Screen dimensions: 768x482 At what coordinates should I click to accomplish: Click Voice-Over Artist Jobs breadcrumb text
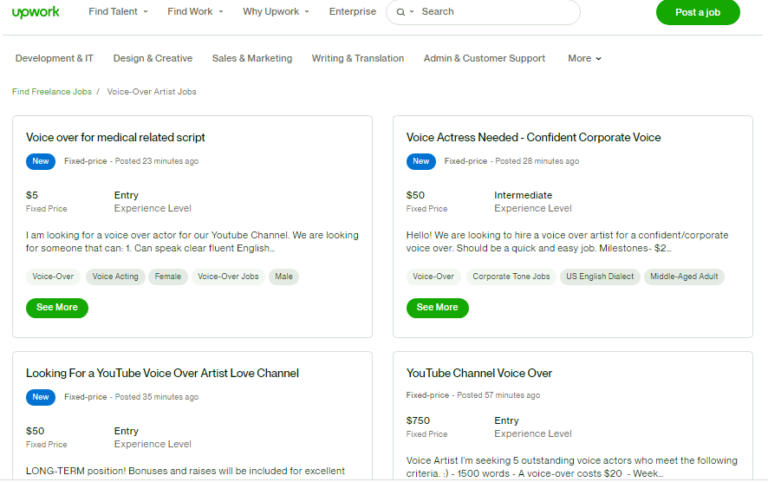pos(152,92)
